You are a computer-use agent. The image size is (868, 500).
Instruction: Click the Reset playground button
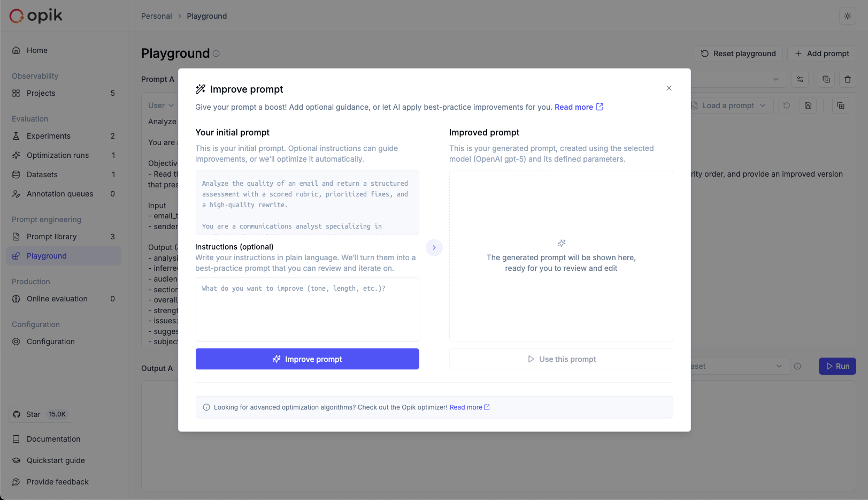(x=738, y=54)
